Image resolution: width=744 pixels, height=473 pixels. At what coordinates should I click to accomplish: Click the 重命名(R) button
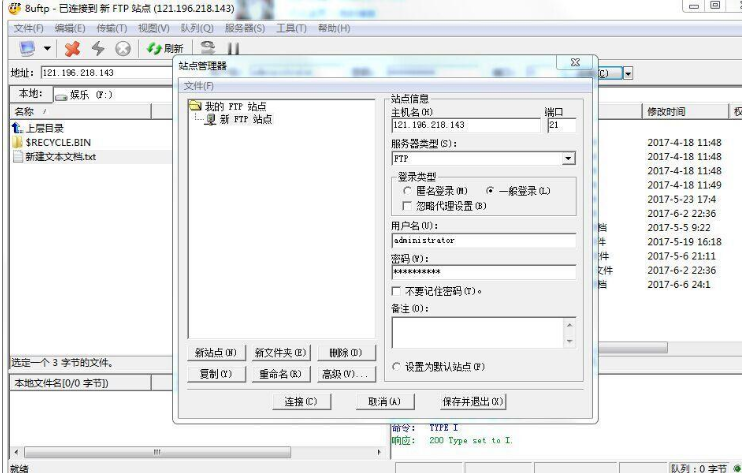pos(280,374)
